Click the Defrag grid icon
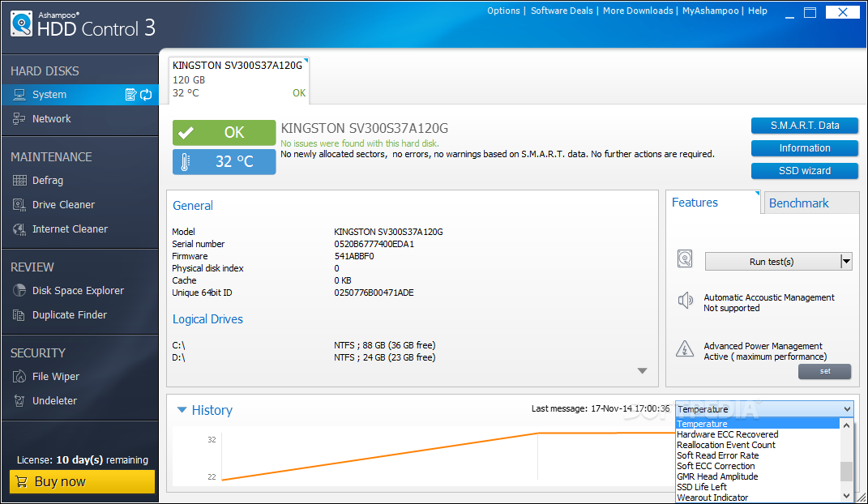The image size is (868, 504). pyautogui.click(x=19, y=181)
